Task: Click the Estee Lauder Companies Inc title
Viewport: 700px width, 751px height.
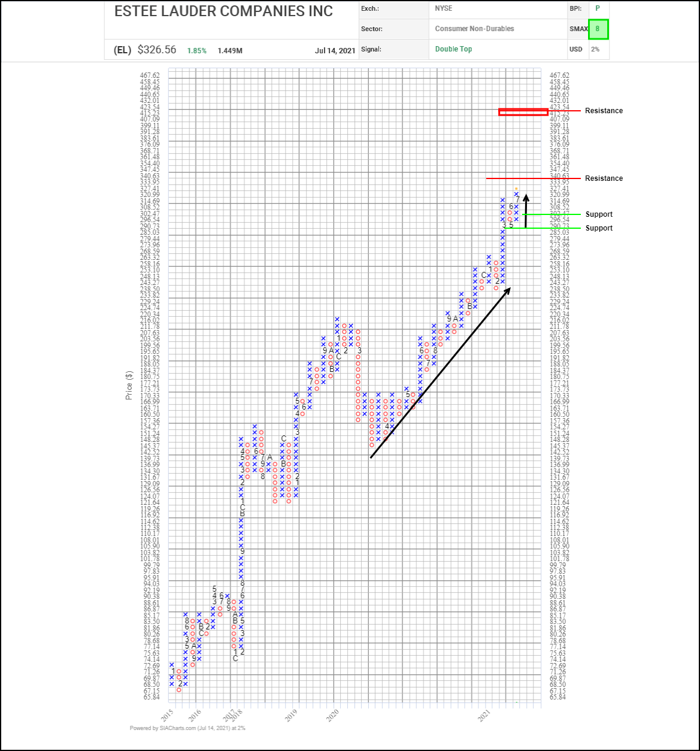Action: click(223, 11)
